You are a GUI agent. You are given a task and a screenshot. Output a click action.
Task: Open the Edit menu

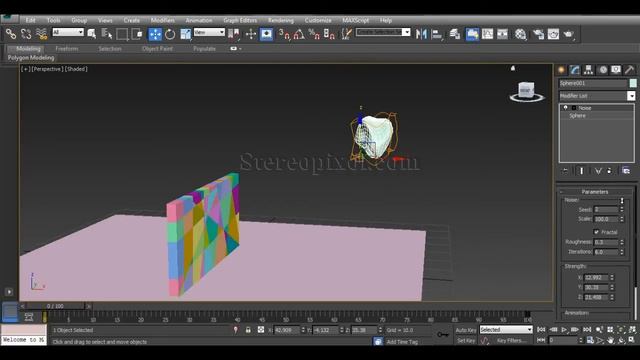pos(30,20)
